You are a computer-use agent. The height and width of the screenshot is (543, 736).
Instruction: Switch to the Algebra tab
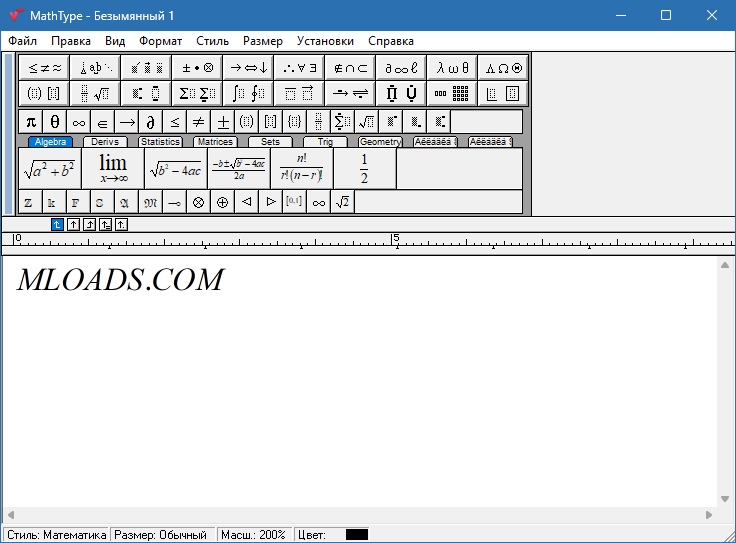click(50, 142)
